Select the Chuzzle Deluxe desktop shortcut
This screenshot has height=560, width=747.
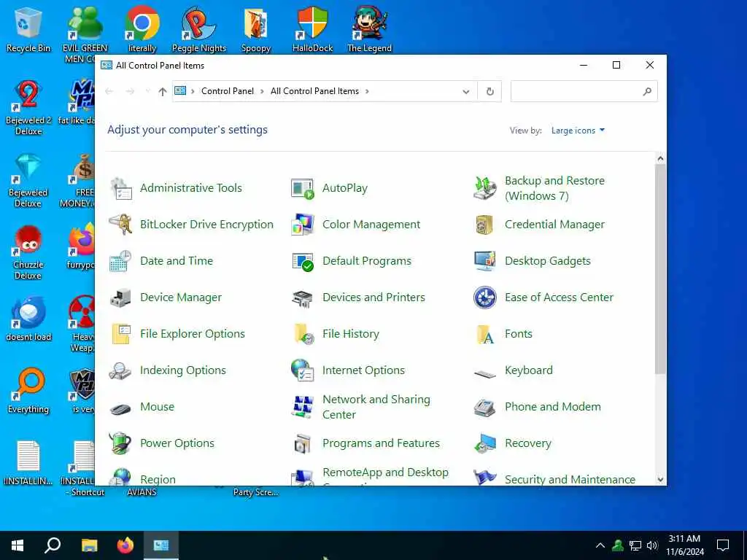click(28, 252)
